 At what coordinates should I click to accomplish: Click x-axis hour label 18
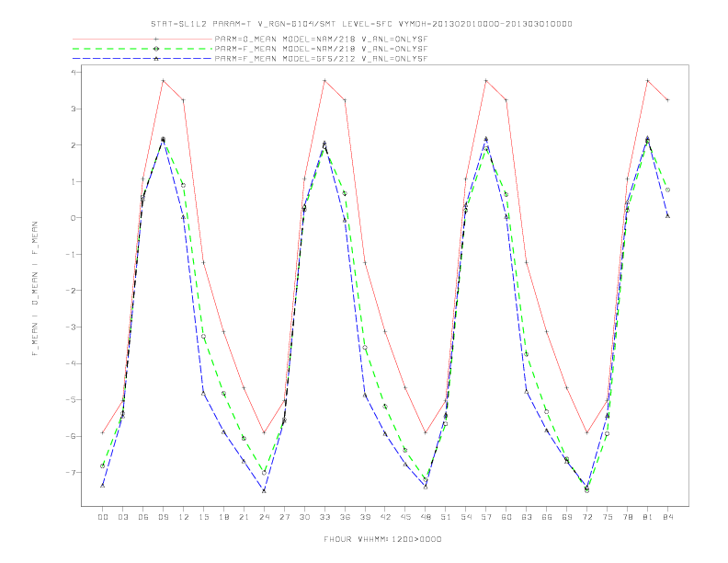223,517
